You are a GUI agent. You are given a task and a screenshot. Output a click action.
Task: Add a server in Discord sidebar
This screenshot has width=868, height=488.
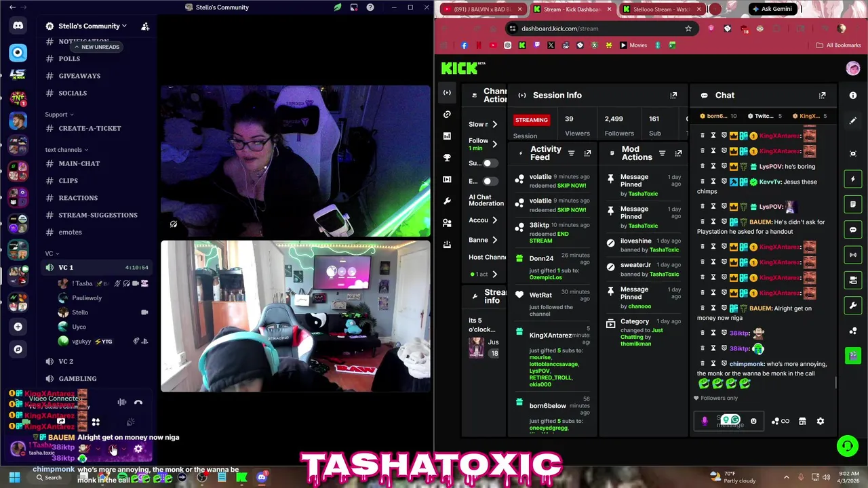click(x=18, y=327)
